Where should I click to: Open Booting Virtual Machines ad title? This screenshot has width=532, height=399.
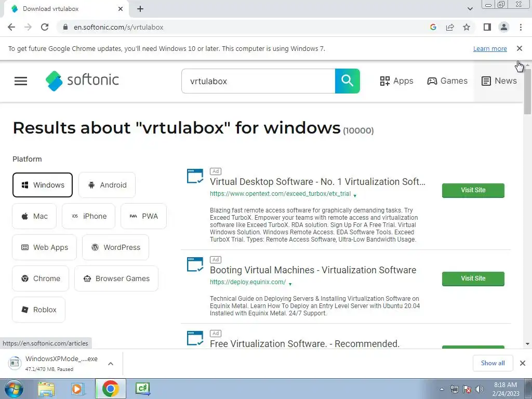pyautogui.click(x=313, y=270)
